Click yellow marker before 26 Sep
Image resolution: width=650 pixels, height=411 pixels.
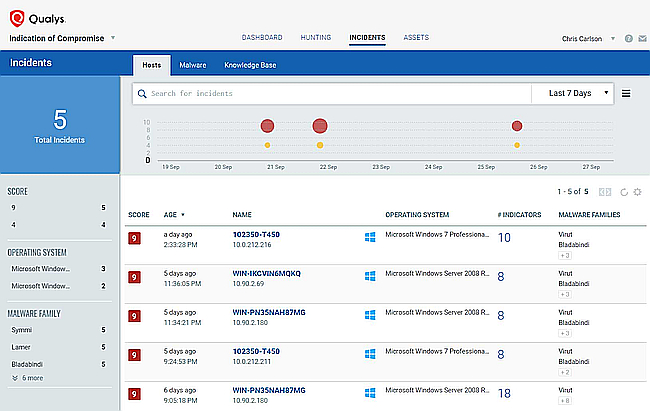(517, 145)
